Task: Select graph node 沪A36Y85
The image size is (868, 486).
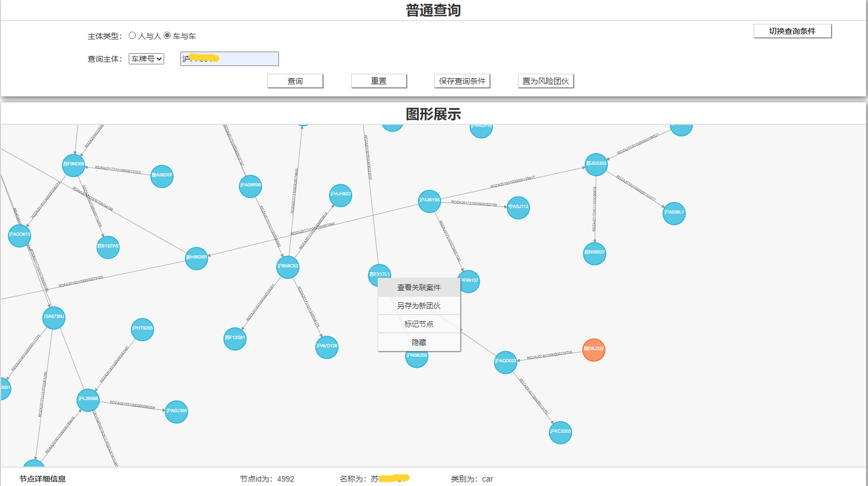Action: pyautogui.click(x=429, y=201)
